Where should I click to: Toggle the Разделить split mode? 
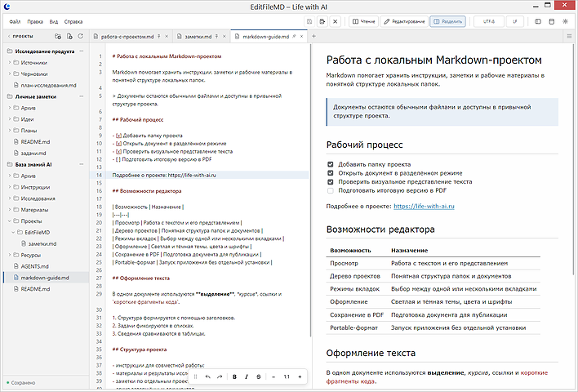pos(447,21)
